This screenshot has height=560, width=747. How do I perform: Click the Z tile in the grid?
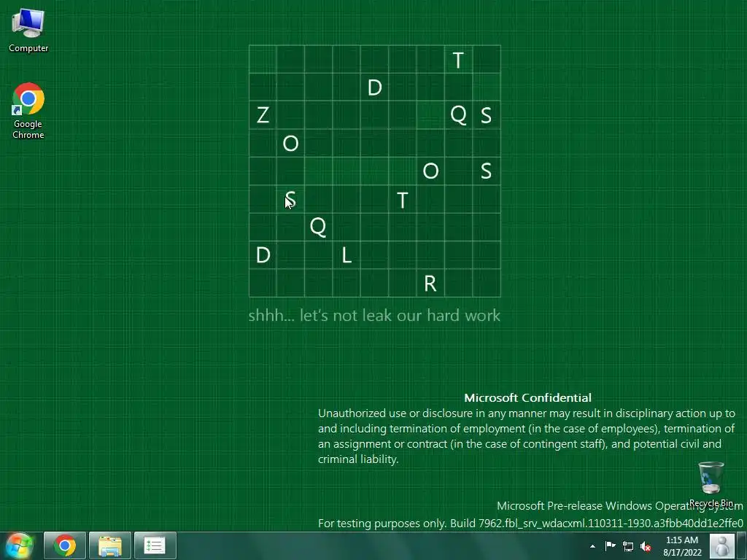click(263, 115)
